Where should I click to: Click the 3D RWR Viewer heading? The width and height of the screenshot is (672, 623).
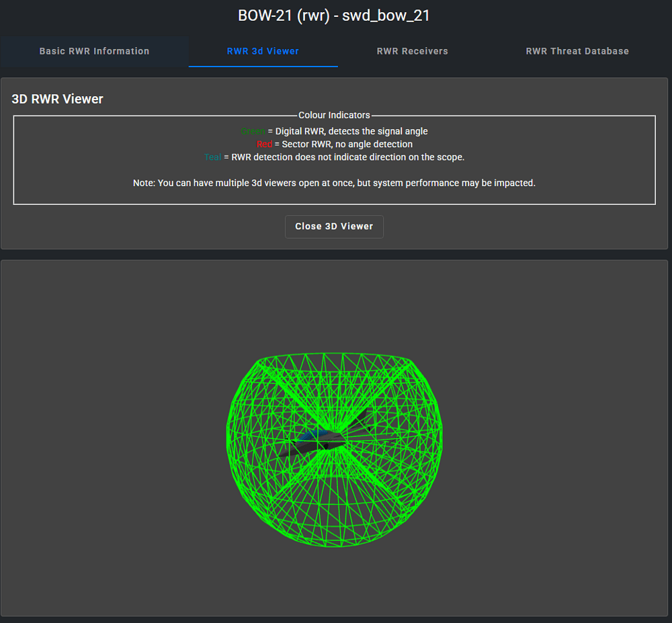pos(58,99)
